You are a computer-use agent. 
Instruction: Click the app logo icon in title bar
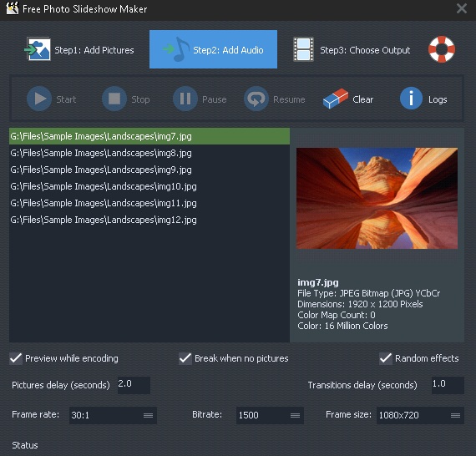[x=13, y=8]
